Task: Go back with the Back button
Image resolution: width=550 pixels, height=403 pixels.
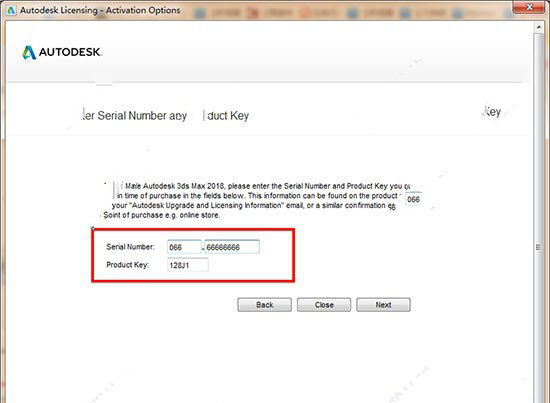Action: [x=264, y=305]
